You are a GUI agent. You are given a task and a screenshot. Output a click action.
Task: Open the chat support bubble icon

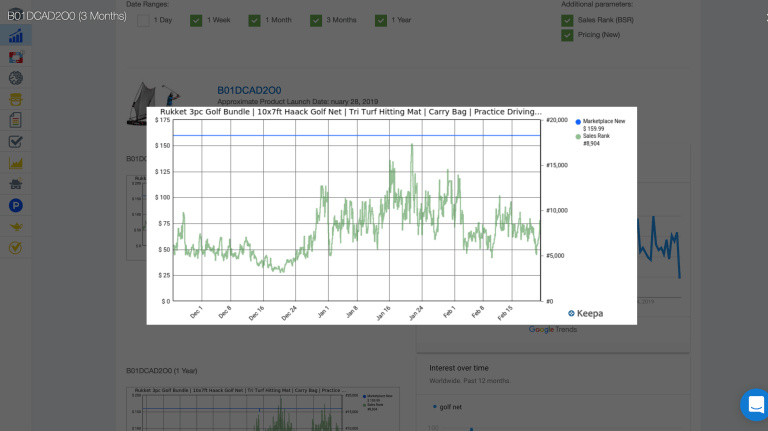(755, 405)
